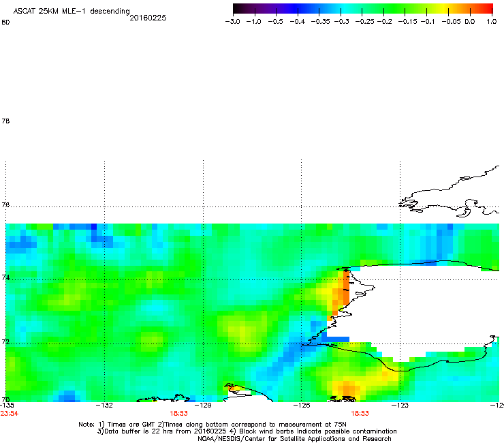The image size is (504, 443).
Task: Click the longitude label -135
Action: click(x=7, y=405)
